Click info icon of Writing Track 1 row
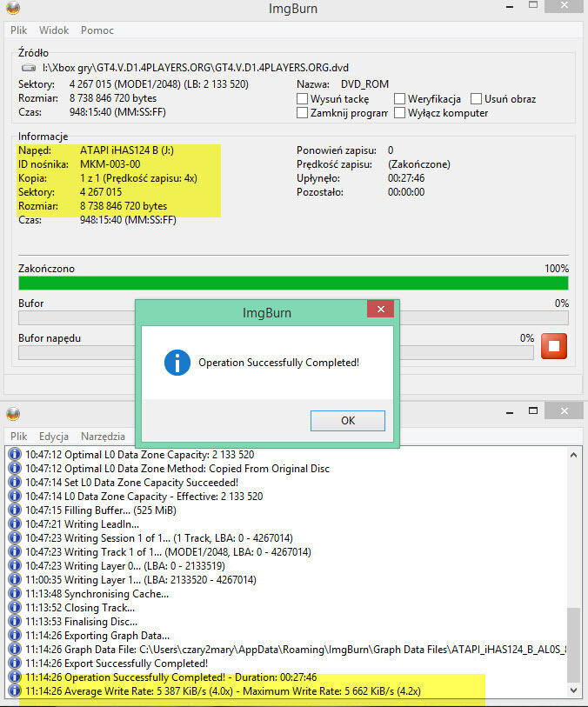This screenshot has height=707, width=588. [15, 552]
